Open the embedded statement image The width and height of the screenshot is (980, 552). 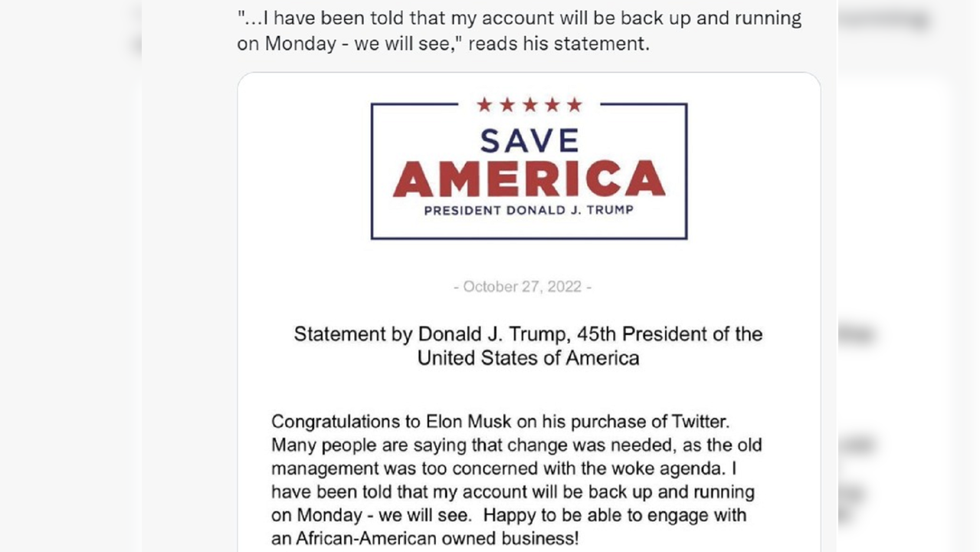tap(529, 307)
